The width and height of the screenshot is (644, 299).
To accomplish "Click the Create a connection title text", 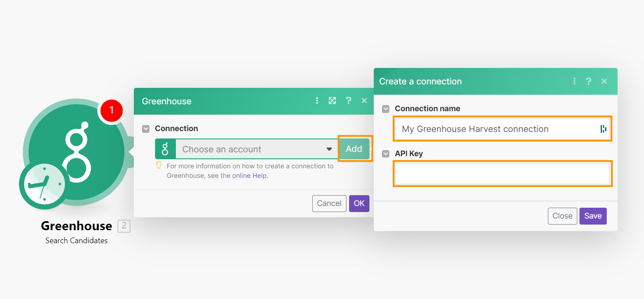I will 420,81.
